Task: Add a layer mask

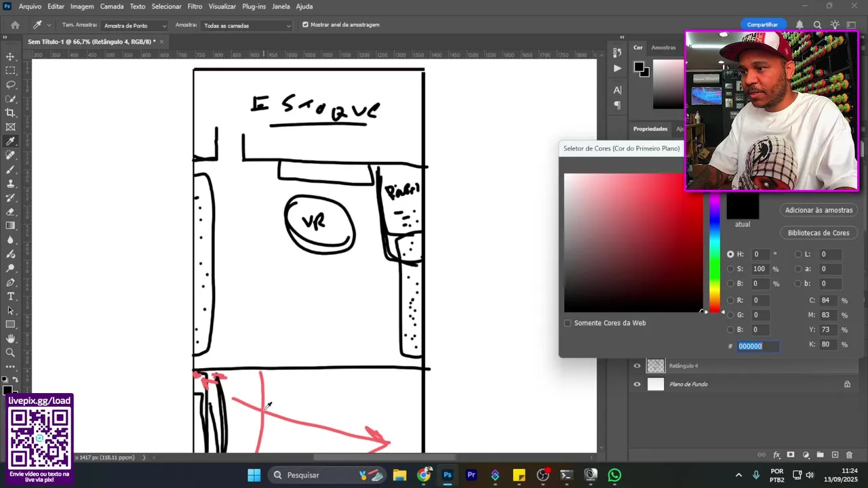Action: (x=791, y=455)
